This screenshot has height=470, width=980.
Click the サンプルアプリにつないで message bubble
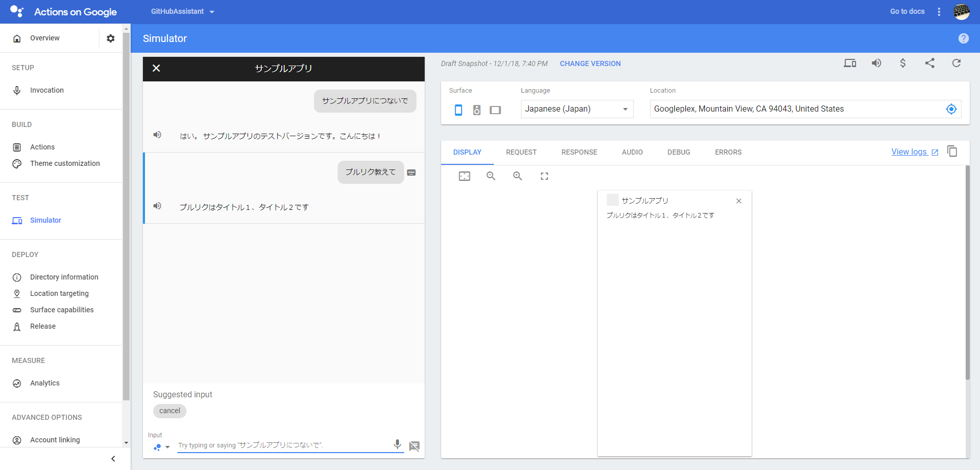coord(365,101)
